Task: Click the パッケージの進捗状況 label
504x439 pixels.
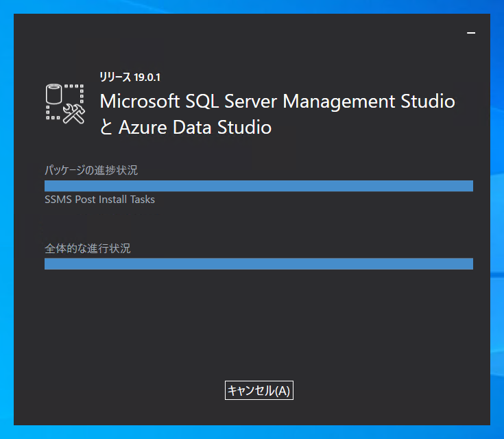Action: [91, 170]
